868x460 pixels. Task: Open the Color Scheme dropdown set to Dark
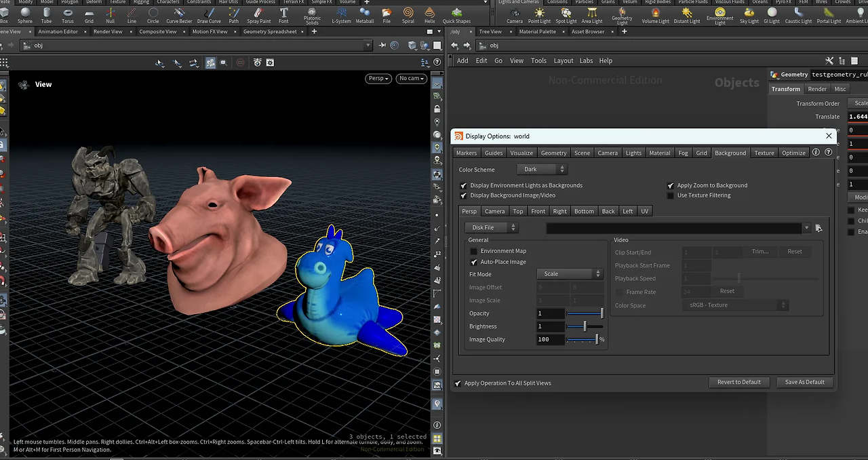click(541, 169)
